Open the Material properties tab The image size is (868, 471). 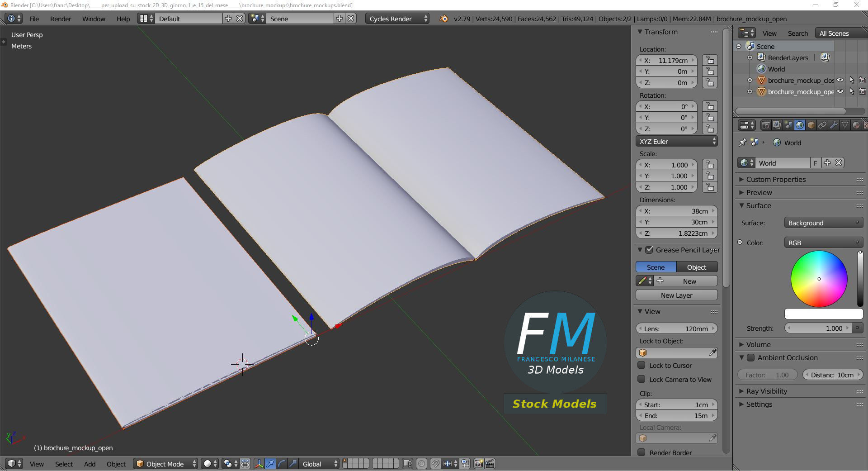856,125
